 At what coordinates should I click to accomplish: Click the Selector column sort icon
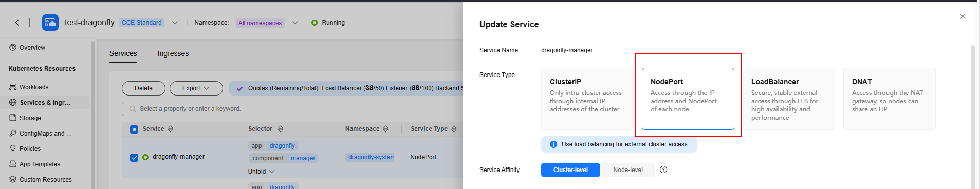pos(281,129)
